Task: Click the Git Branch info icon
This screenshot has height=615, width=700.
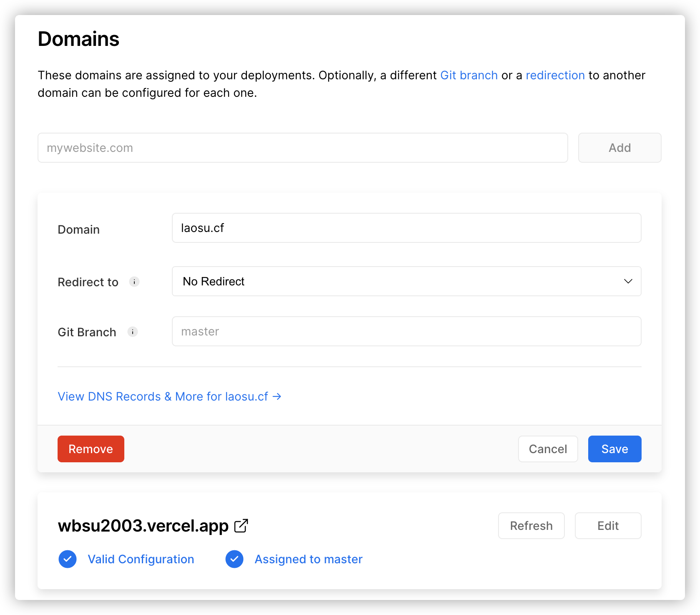Action: 133,332
